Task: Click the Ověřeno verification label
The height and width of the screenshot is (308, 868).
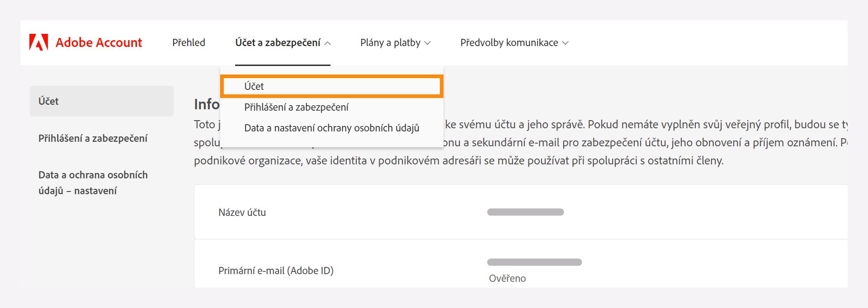Action: pos(506,278)
